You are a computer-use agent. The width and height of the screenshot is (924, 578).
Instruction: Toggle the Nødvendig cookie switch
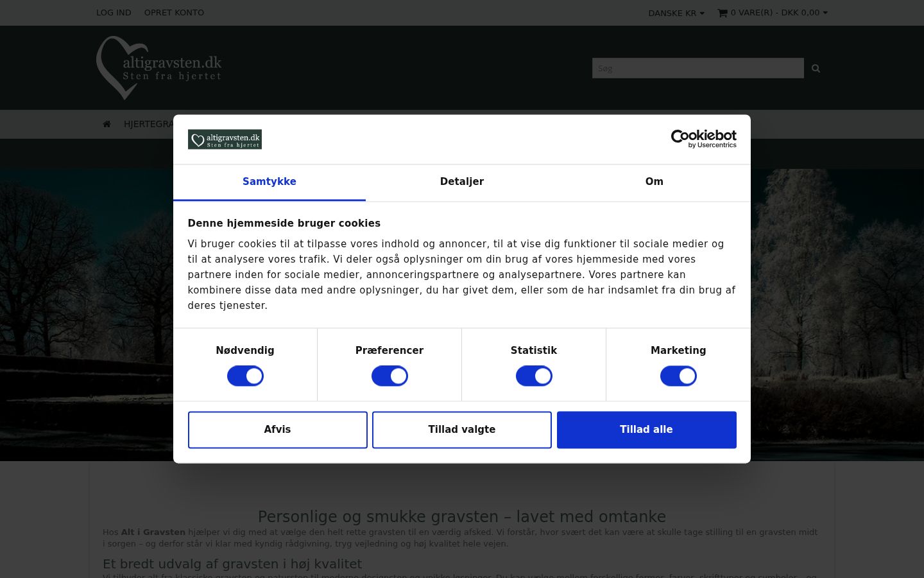[245, 376]
